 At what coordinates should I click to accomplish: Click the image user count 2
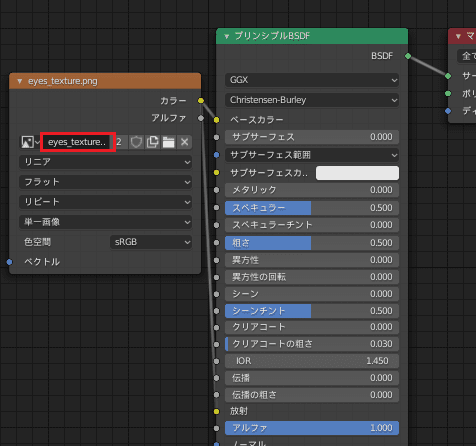pyautogui.click(x=119, y=142)
